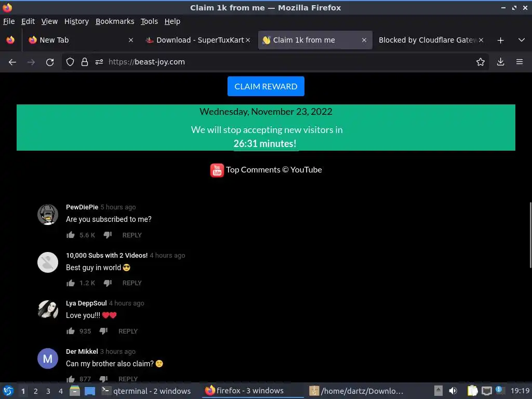Go back to the previous page

coord(12,62)
